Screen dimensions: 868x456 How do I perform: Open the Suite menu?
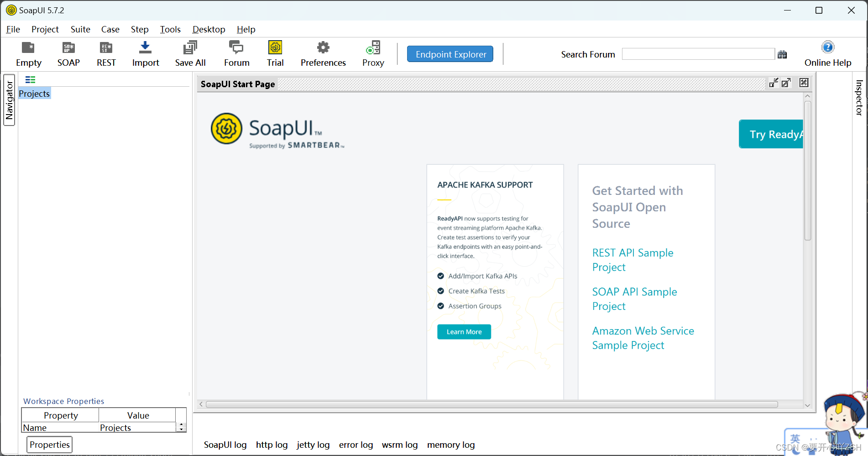(x=80, y=29)
